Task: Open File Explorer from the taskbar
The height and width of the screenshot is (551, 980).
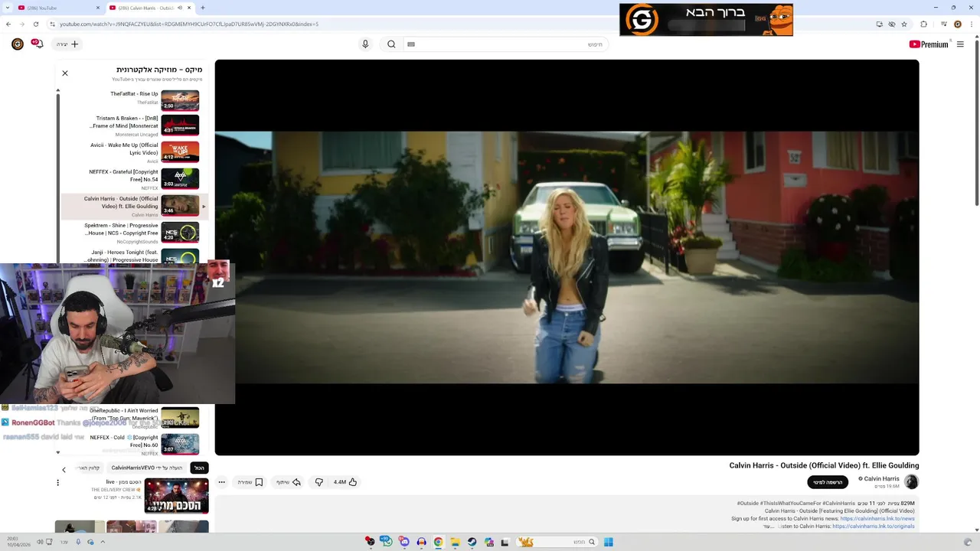Action: point(455,542)
